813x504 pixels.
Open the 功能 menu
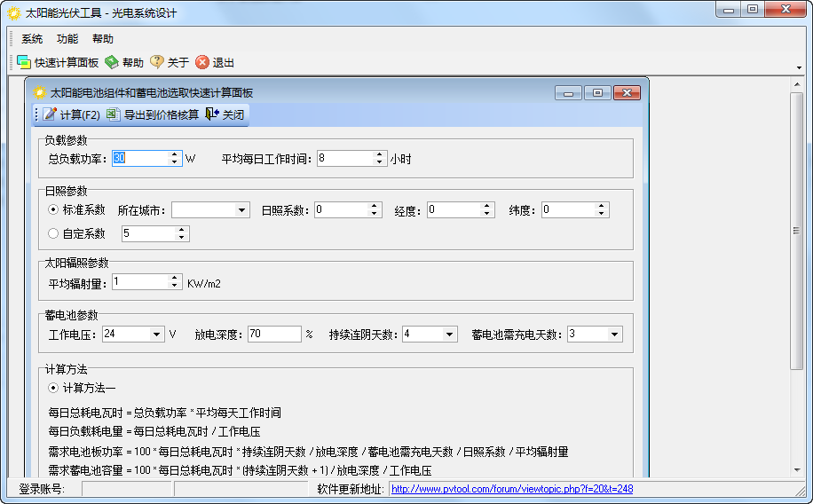point(67,39)
